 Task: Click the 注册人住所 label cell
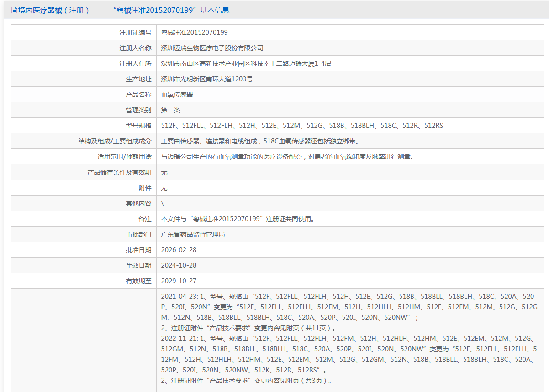click(x=84, y=64)
